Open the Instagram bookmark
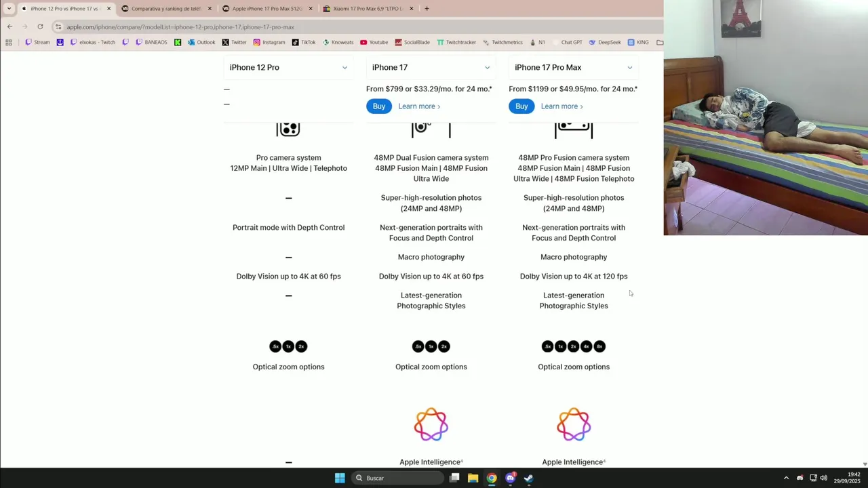868x488 pixels. pyautogui.click(x=269, y=42)
